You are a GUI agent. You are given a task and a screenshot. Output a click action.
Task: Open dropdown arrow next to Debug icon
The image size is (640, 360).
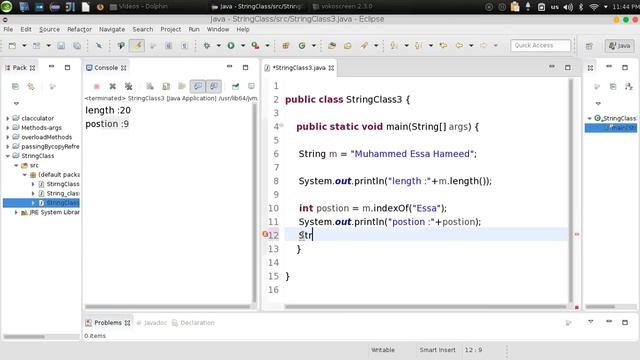click(219, 46)
